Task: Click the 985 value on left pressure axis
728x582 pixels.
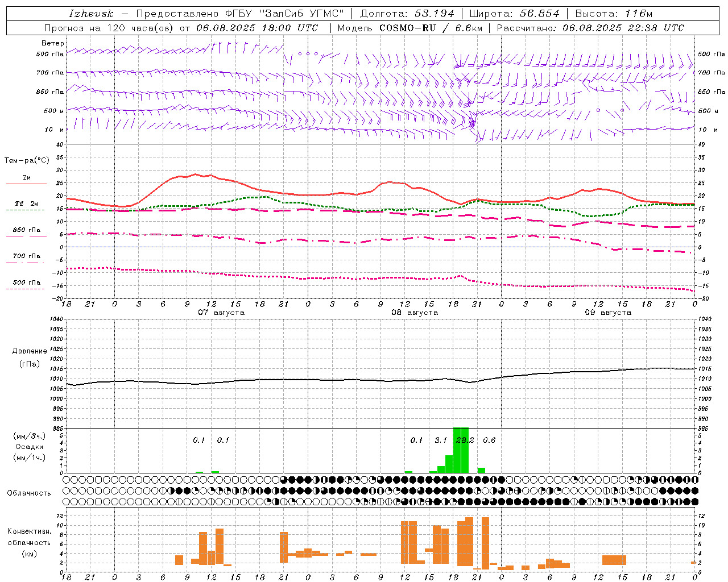Action: [x=57, y=429]
